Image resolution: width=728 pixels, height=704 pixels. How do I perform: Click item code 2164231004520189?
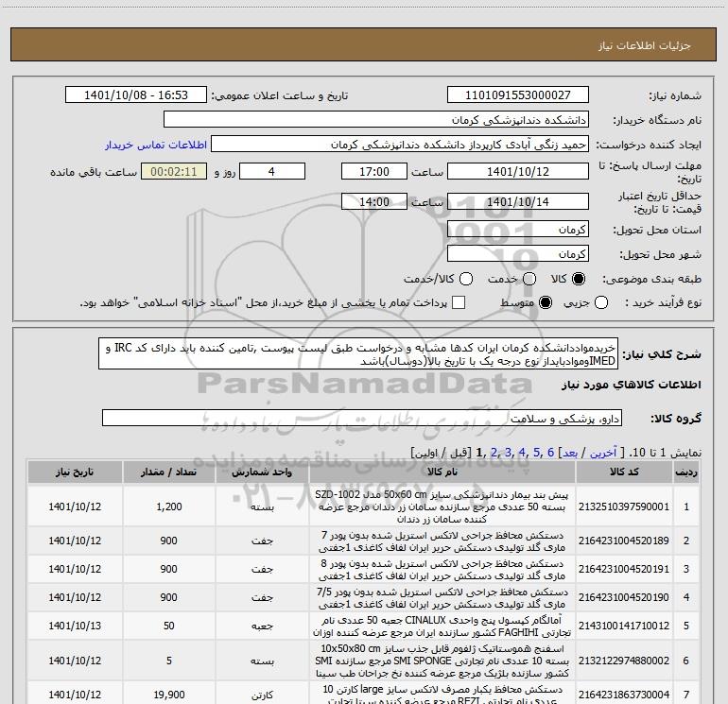(624, 541)
